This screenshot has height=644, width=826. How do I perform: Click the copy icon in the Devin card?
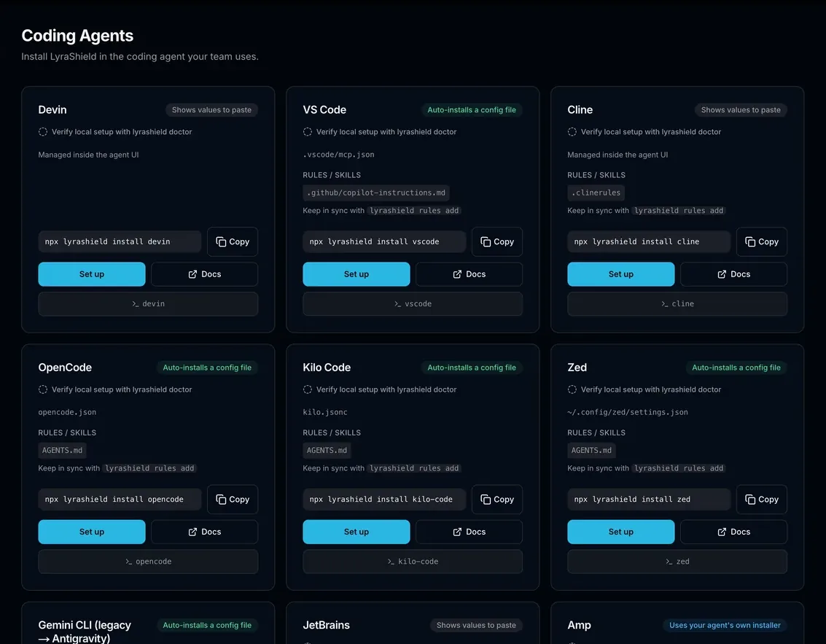pyautogui.click(x=221, y=241)
